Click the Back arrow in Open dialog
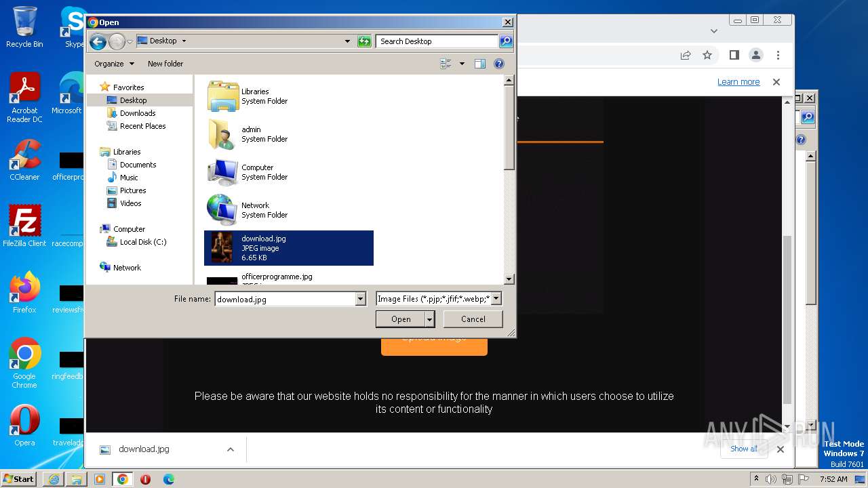 click(98, 41)
